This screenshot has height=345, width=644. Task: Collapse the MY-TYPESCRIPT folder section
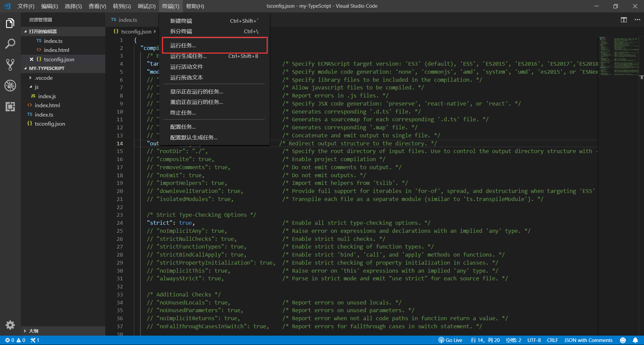[x=63, y=68]
